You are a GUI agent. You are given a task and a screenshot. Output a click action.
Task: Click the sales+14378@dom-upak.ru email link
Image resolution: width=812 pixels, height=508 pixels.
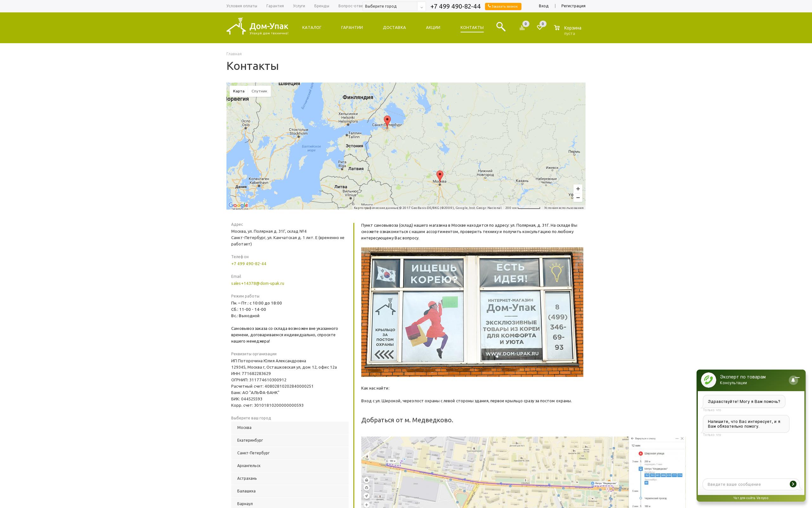pyautogui.click(x=258, y=283)
